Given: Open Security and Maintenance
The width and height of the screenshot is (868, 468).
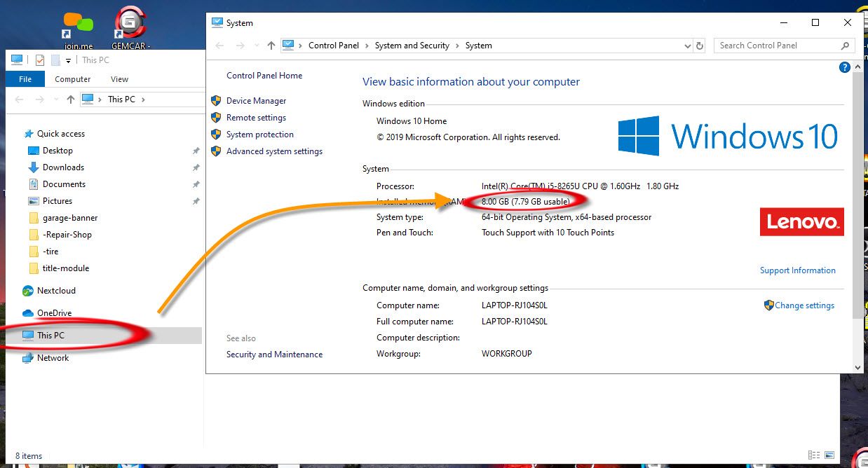Looking at the screenshot, I should click(x=274, y=355).
